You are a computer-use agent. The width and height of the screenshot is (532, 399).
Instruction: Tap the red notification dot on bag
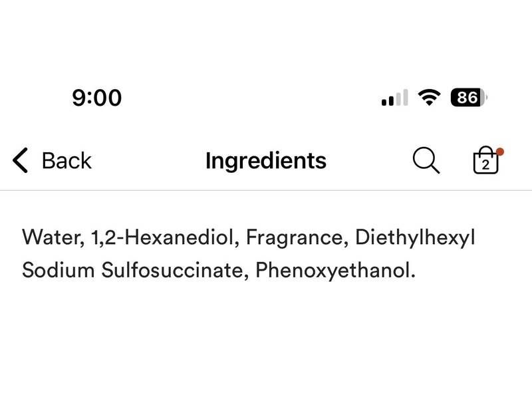(x=499, y=152)
